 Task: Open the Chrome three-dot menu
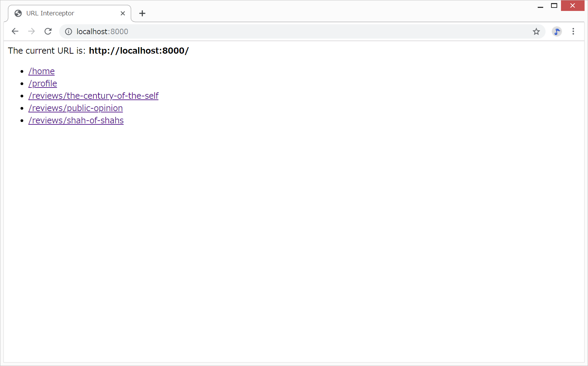tap(573, 31)
